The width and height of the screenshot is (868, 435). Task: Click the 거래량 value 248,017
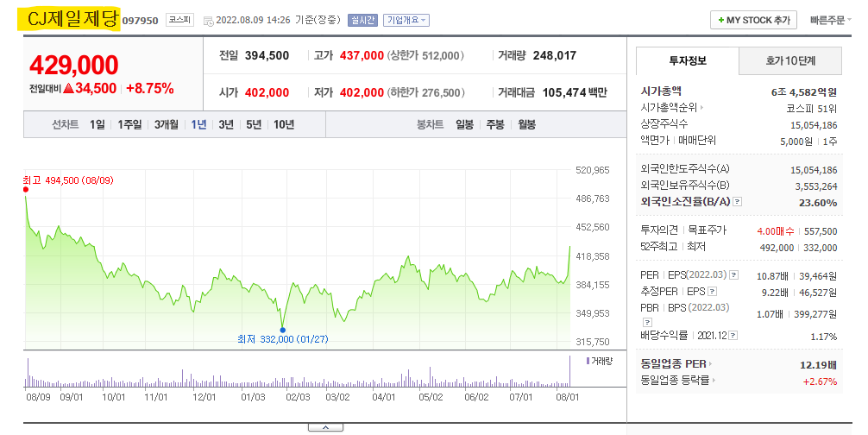tap(555, 55)
